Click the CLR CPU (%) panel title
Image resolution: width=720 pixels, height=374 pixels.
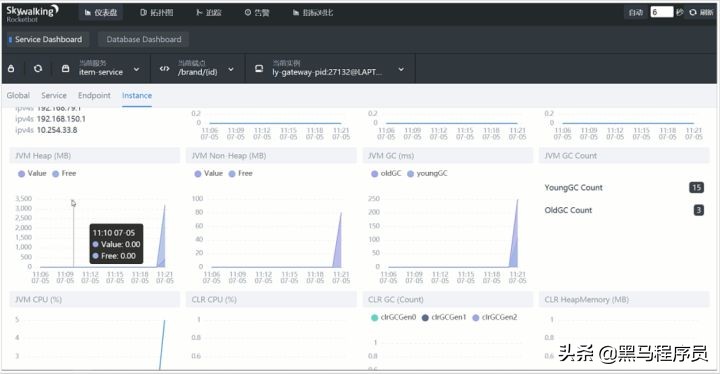point(214,300)
